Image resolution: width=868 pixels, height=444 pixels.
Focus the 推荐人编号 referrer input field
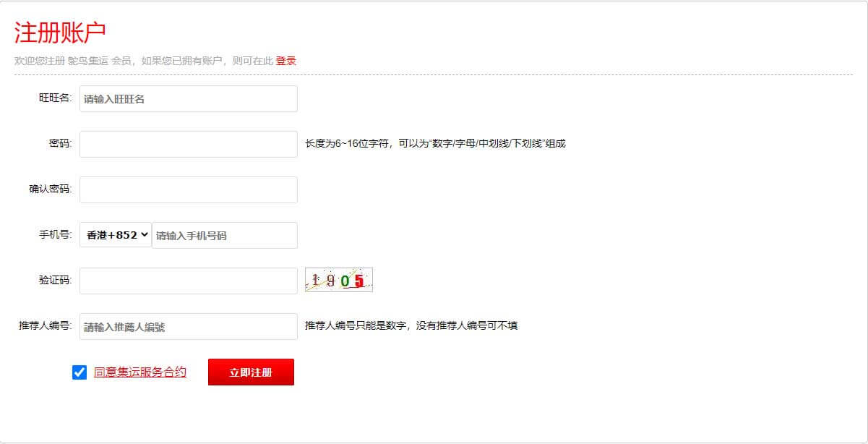click(189, 326)
